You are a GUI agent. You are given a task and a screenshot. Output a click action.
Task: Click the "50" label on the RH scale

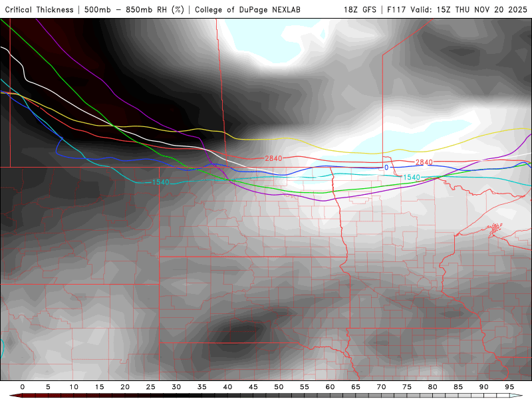[279, 387]
